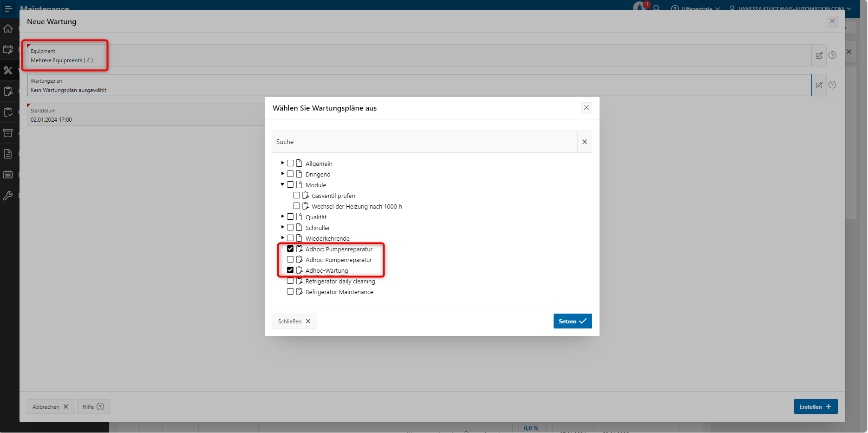The image size is (868, 433).
Task: Collapse the Module tree node
Action: pos(282,184)
